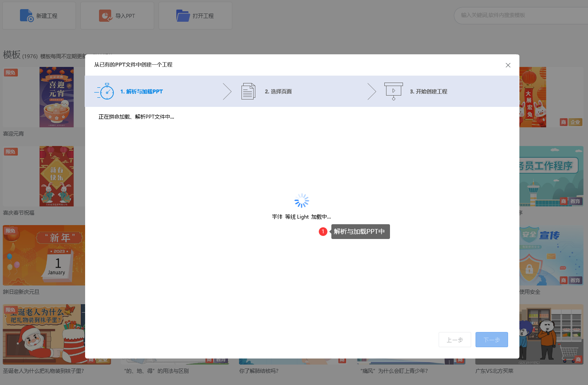Viewport: 588px width, 385px height.
Task: Select step 3 开始创建工程 label
Action: tap(429, 92)
